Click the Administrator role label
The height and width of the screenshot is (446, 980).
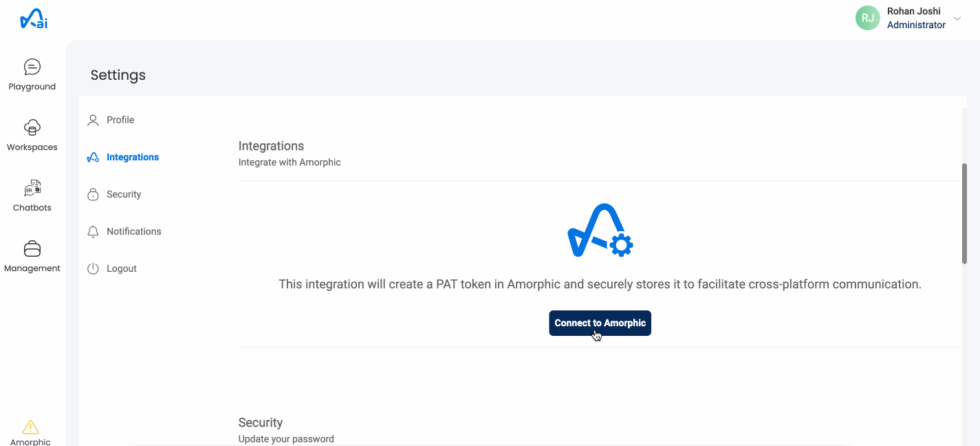[x=916, y=25]
